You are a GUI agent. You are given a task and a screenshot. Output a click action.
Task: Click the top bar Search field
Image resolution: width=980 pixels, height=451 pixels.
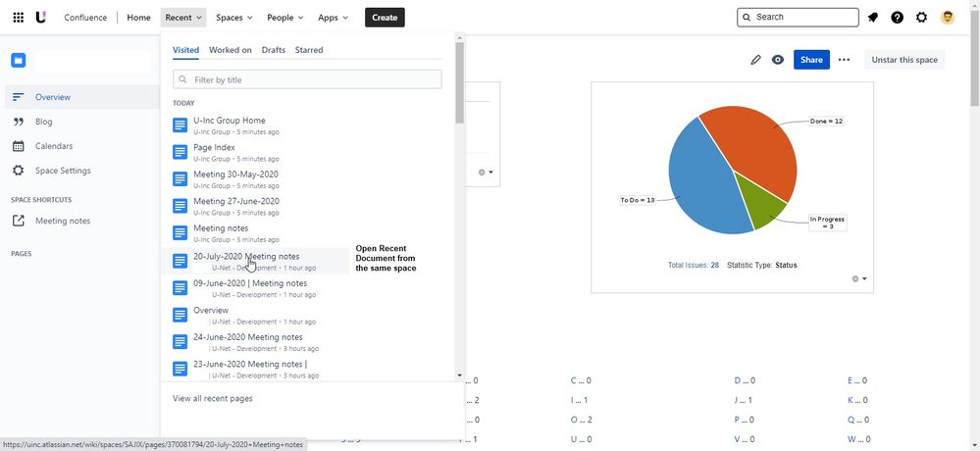coord(798,18)
